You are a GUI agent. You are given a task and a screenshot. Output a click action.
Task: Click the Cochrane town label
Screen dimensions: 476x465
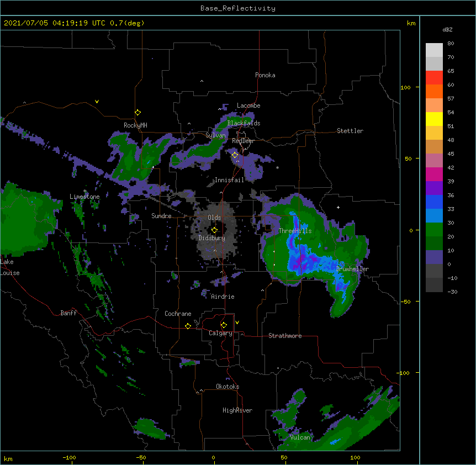tap(178, 314)
